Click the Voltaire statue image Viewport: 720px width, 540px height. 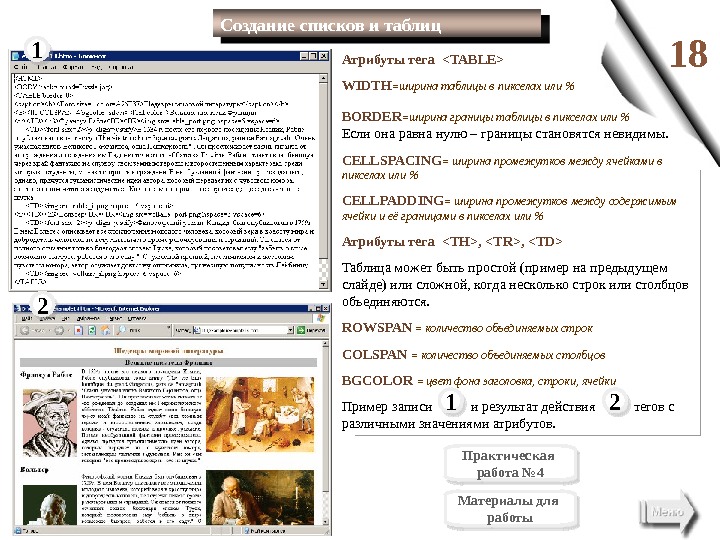(x=50, y=505)
